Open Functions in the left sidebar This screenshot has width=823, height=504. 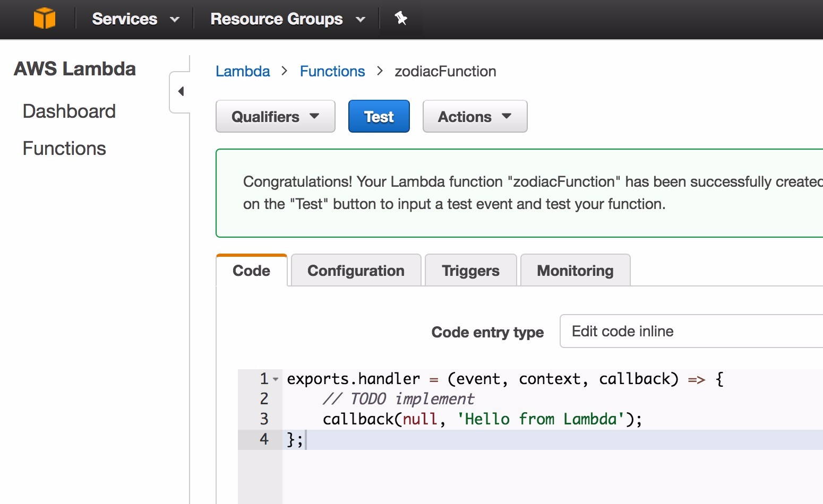(x=64, y=149)
